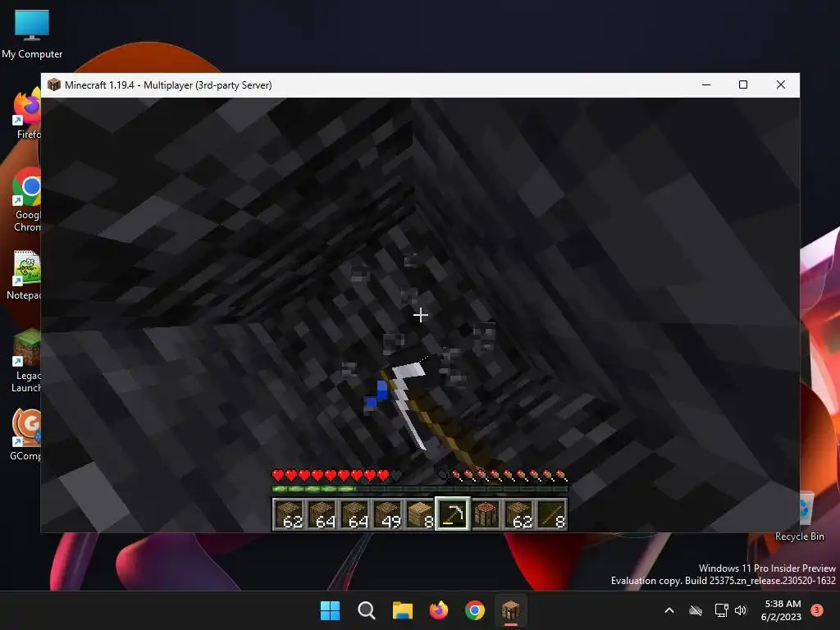The image size is (840, 630).
Task: Click the cloud sync tray icon
Action: point(696,610)
